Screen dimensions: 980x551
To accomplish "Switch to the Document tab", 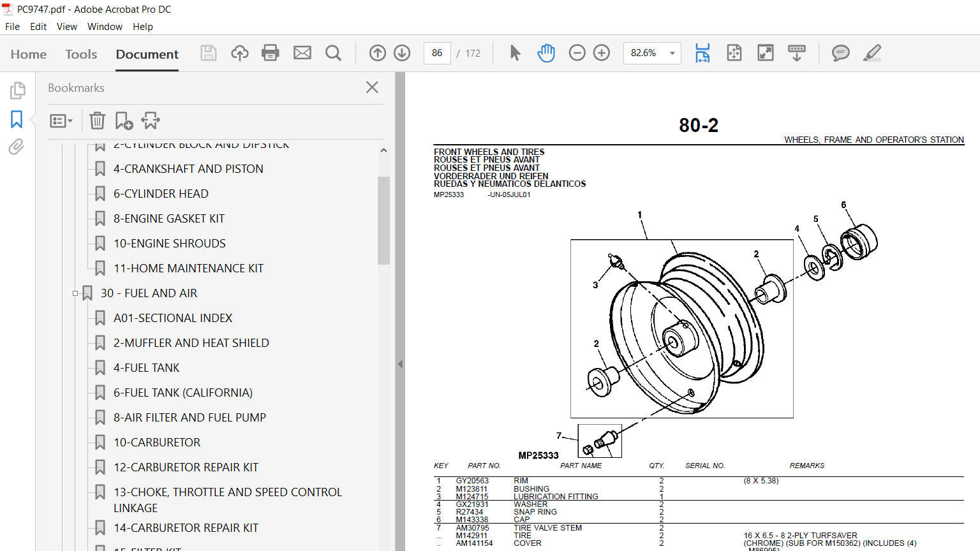I will (147, 54).
